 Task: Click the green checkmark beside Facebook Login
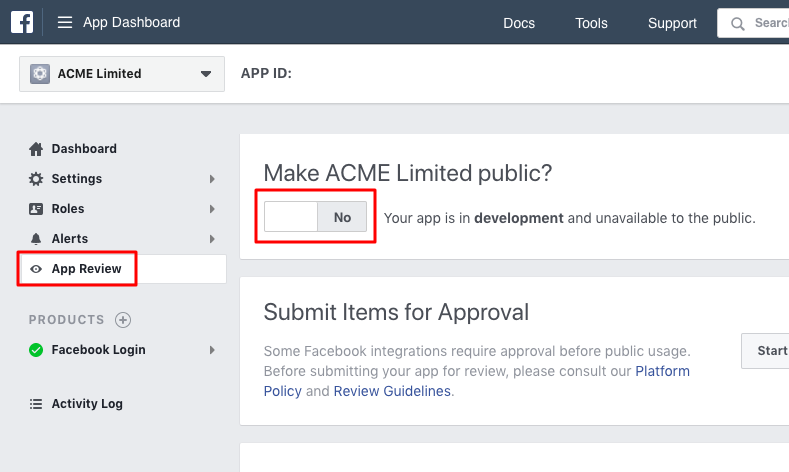coord(36,350)
